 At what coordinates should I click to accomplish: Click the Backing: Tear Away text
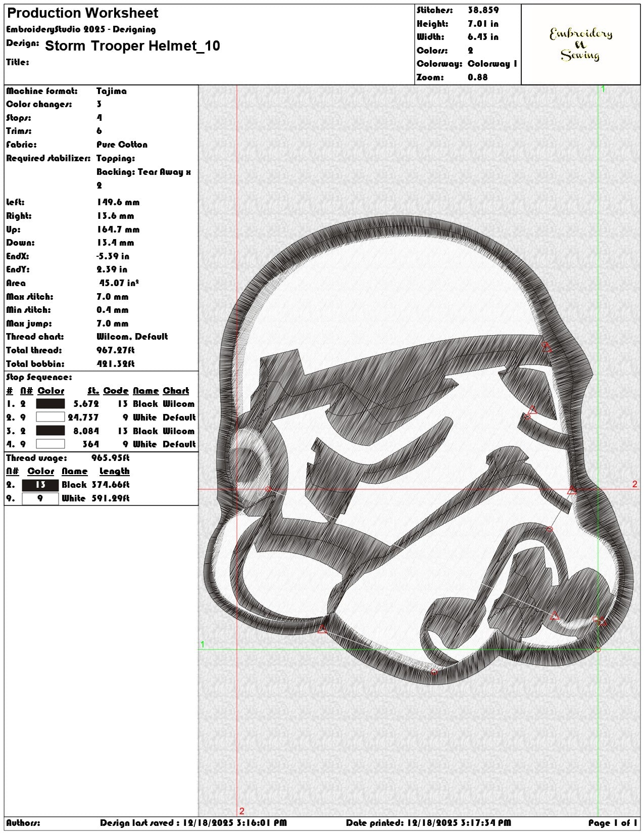143,172
